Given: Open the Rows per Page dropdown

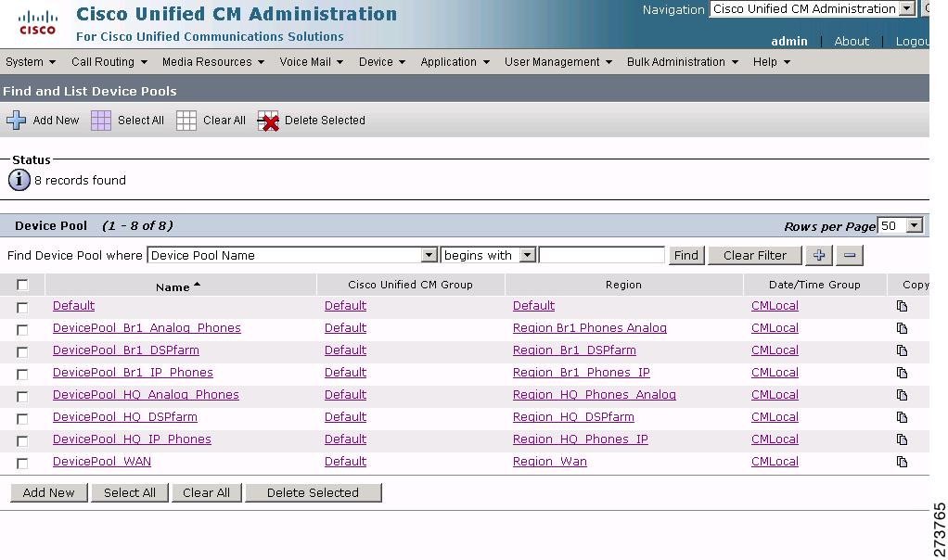Looking at the screenshot, I should pyautogui.click(x=901, y=225).
